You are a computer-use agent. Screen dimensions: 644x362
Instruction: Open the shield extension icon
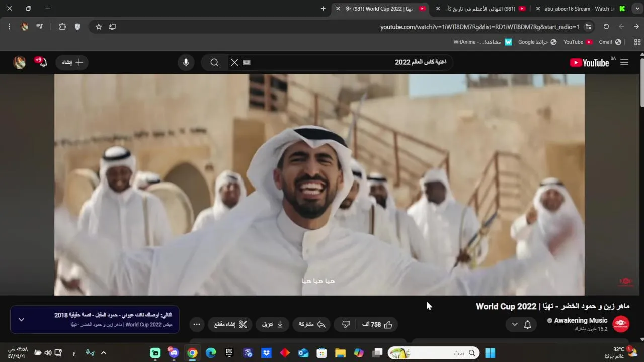[x=77, y=27]
